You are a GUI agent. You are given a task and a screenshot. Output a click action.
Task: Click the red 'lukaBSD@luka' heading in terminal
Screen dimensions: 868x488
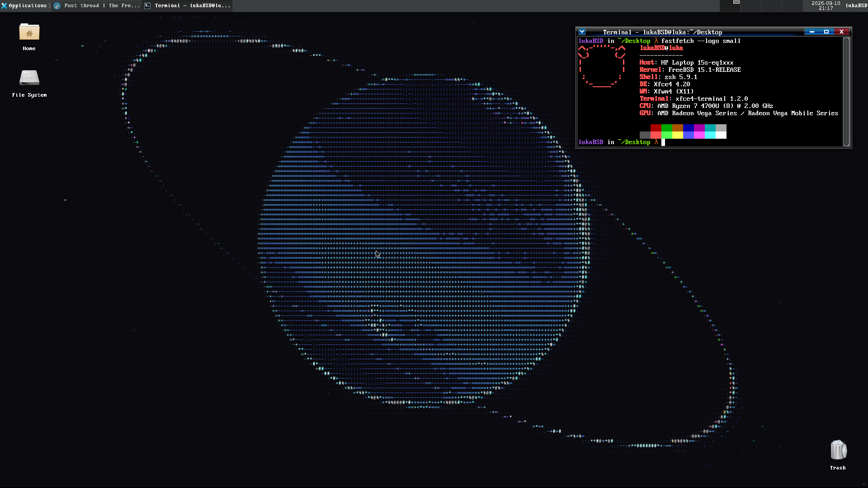click(661, 48)
